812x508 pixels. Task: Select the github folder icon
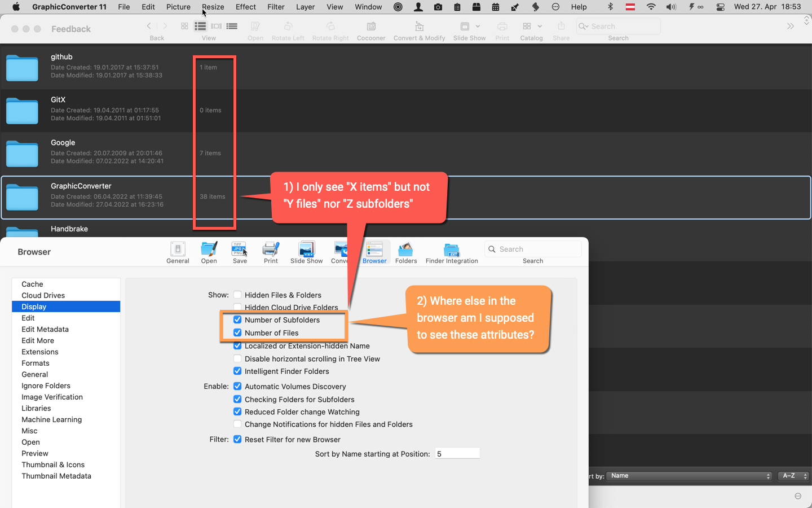coord(22,68)
